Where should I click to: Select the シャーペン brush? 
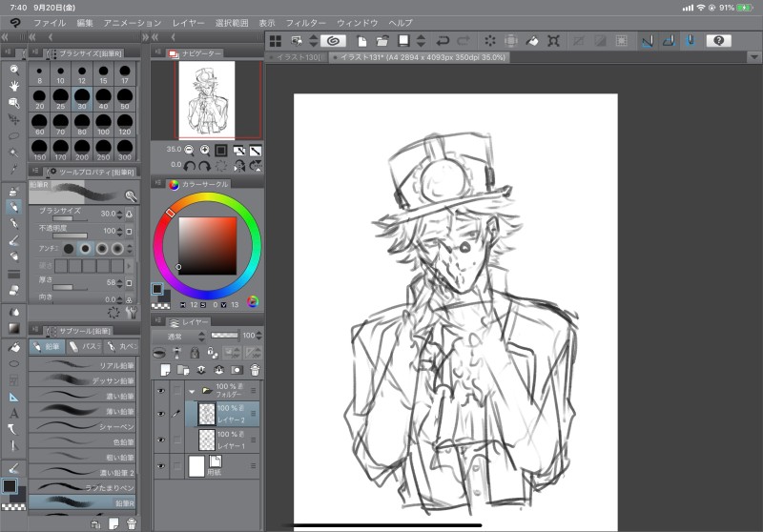pyautogui.click(x=82, y=426)
